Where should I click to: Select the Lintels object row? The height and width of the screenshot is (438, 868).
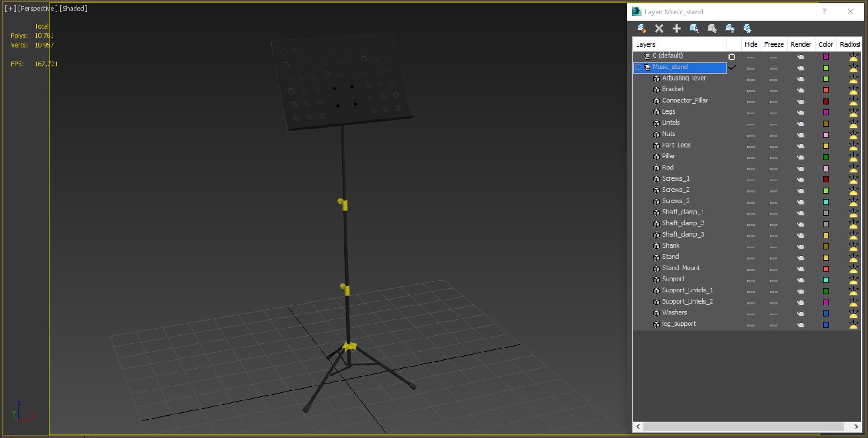(x=671, y=123)
